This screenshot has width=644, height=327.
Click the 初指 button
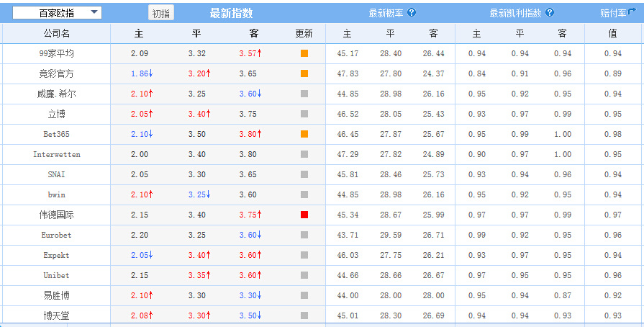point(161,13)
